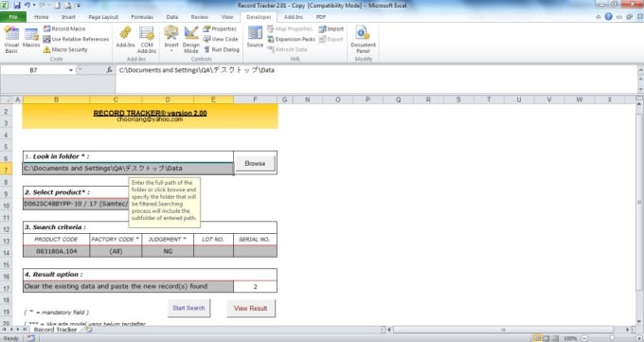Switch to Page Layout view in status bar

click(546, 338)
